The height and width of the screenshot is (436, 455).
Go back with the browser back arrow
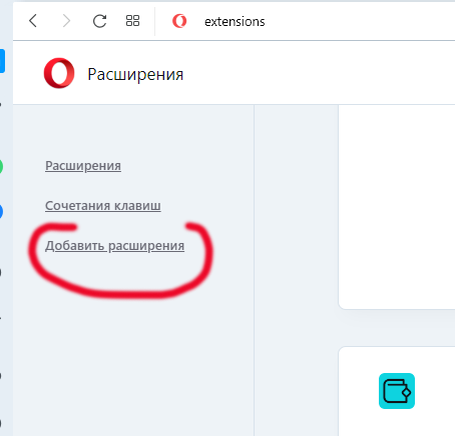(33, 21)
